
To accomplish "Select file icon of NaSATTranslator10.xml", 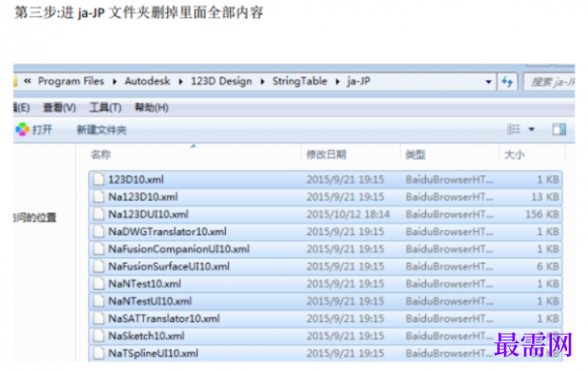I will click(99, 318).
